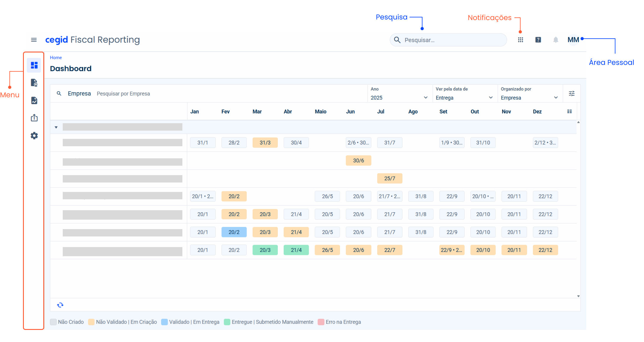
Task: Open the MM personal area avatar
Action: (573, 40)
